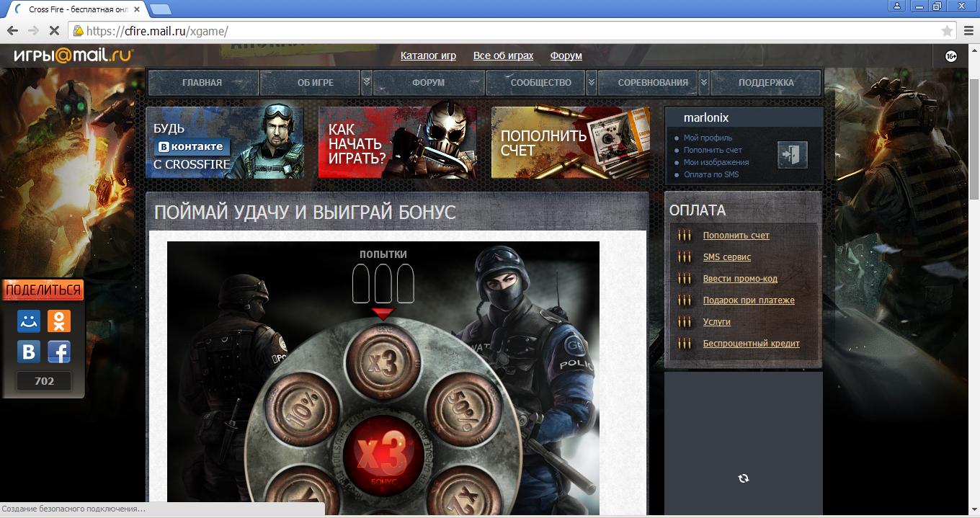Expand the ОБ ИГРЕ submenu arrow
This screenshot has height=518, width=980.
click(x=367, y=82)
